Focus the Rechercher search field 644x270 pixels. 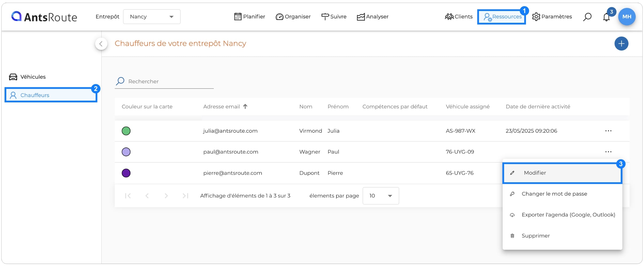click(164, 81)
